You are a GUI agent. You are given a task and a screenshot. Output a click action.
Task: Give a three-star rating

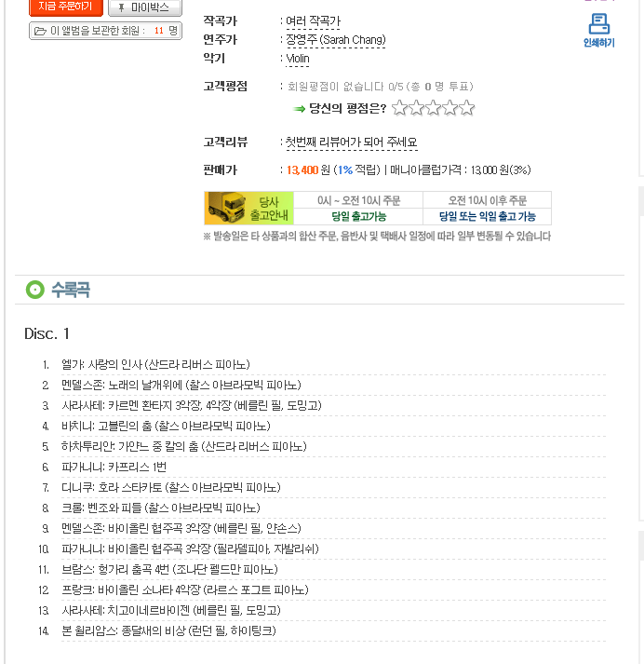pos(434,109)
